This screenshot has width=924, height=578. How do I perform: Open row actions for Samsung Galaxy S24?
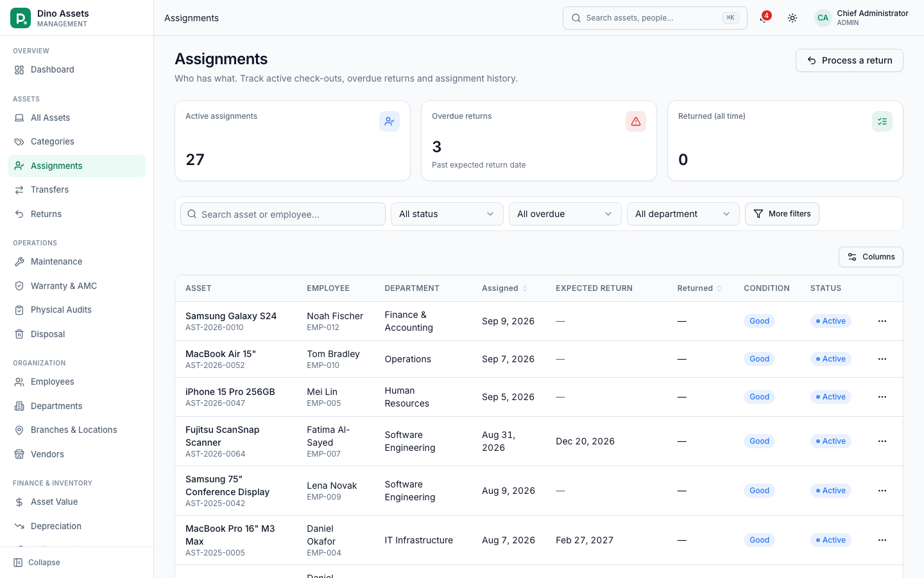point(882,321)
